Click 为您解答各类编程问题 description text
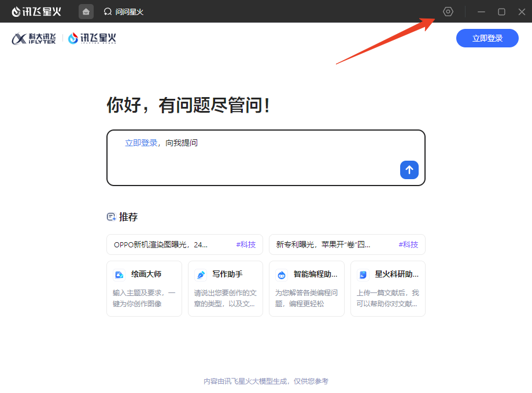The width and height of the screenshot is (532, 393). 306,298
